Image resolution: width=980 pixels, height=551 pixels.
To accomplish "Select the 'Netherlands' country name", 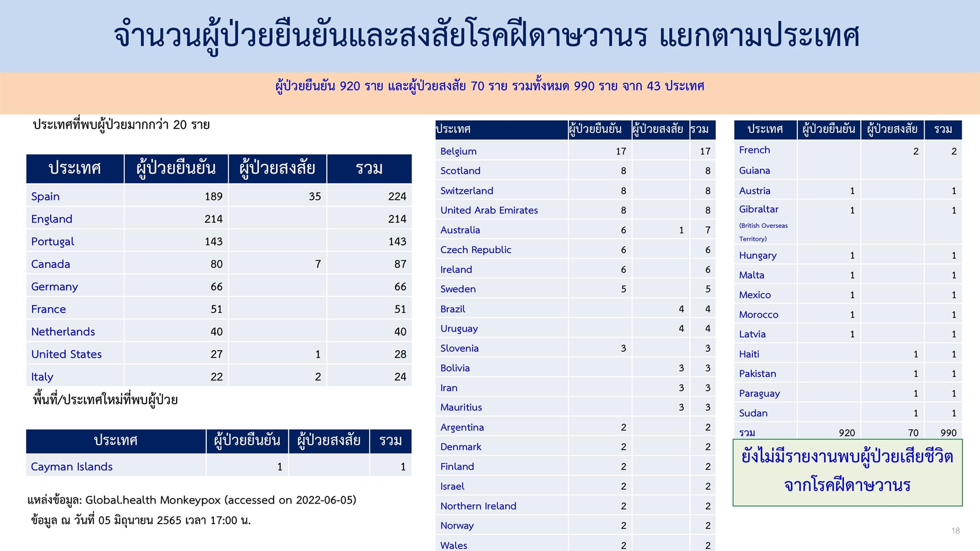I will [x=63, y=331].
